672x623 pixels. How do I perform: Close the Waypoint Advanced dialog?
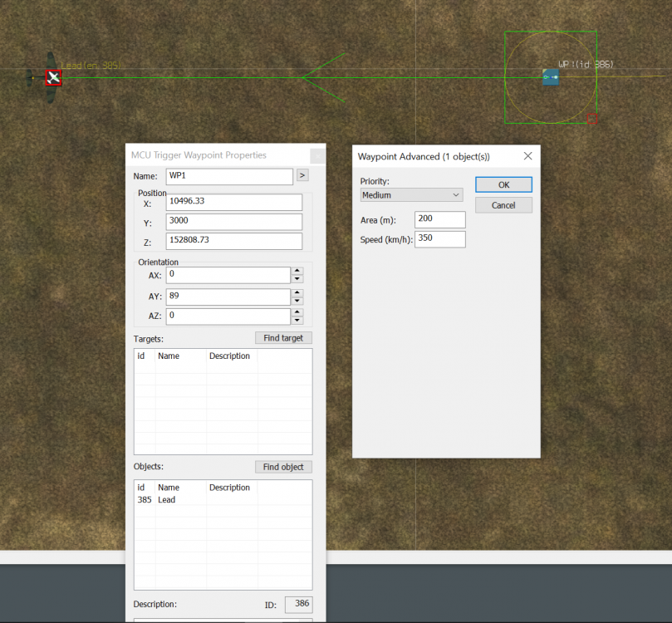click(527, 156)
